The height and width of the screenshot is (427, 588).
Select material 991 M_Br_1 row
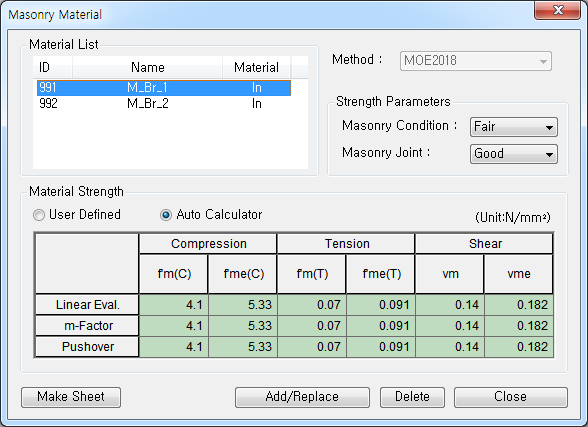pyautogui.click(x=164, y=88)
